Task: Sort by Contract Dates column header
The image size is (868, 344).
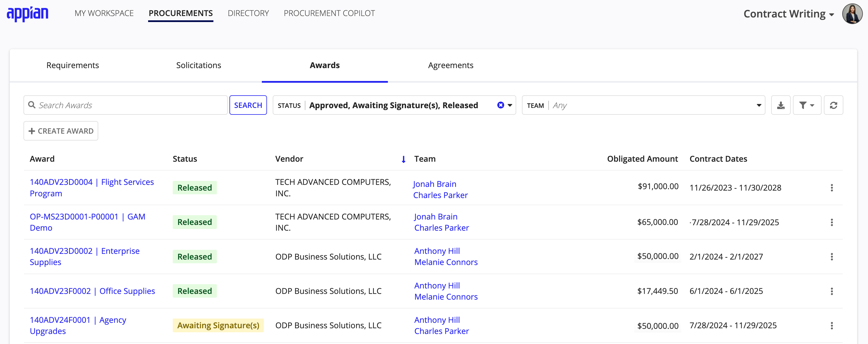Action: point(718,159)
